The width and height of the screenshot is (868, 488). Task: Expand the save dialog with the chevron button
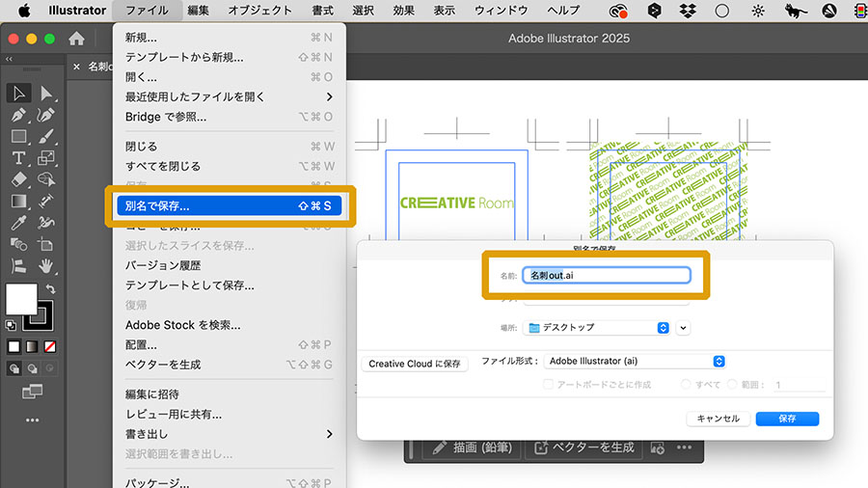pyautogui.click(x=683, y=328)
